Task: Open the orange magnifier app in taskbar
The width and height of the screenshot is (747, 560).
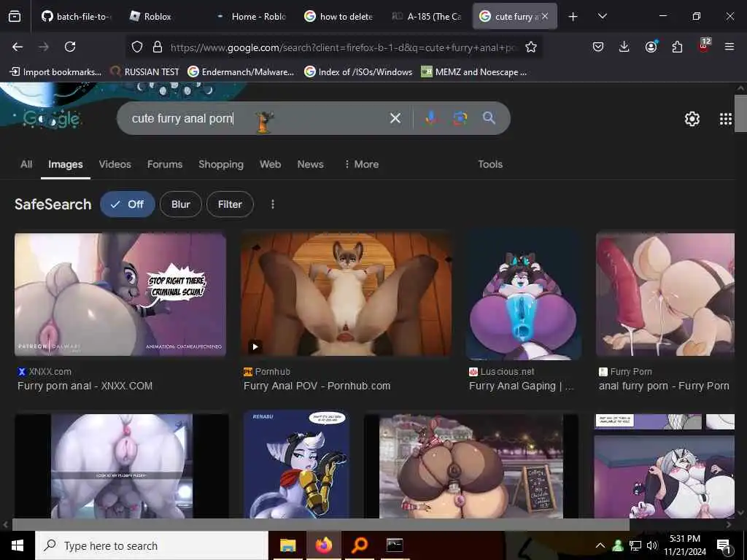Action: coord(360,545)
